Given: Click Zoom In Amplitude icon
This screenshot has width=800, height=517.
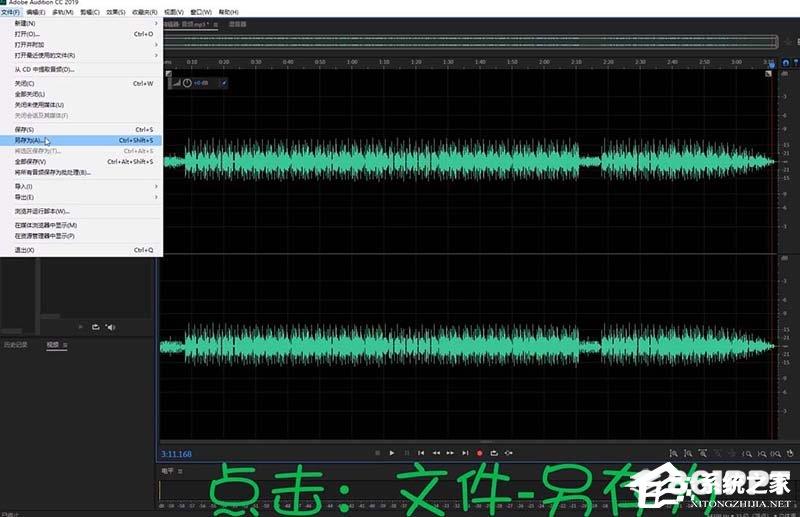Looking at the screenshot, I should point(673,453).
